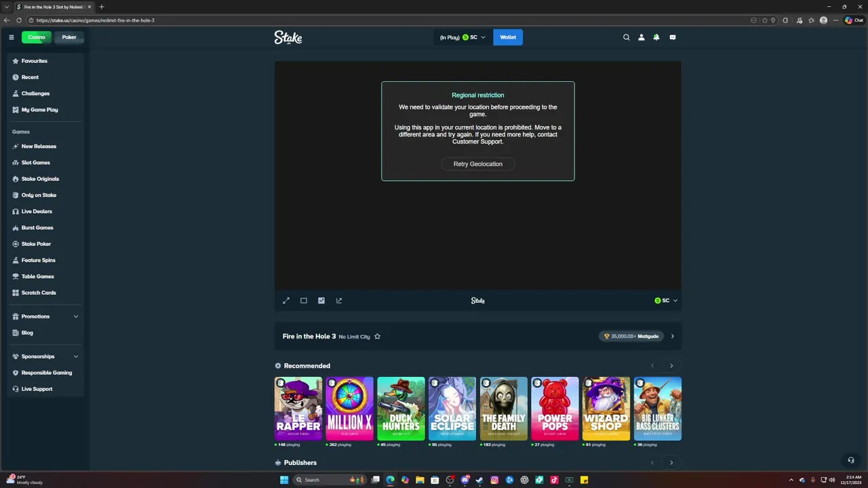
Task: Open Table Games category
Action: [x=45, y=277]
